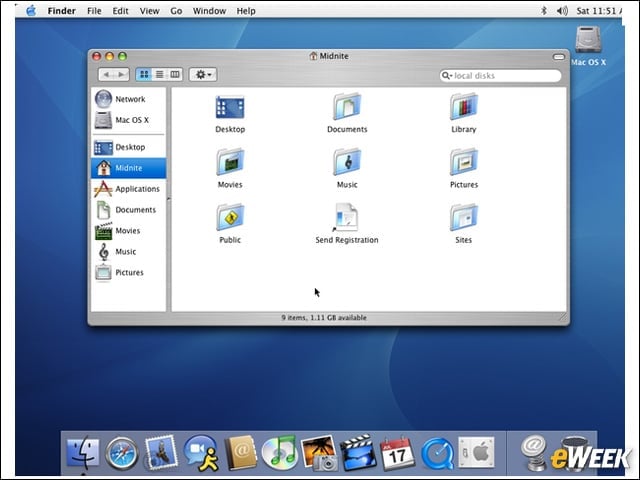Switch to column view

175,74
